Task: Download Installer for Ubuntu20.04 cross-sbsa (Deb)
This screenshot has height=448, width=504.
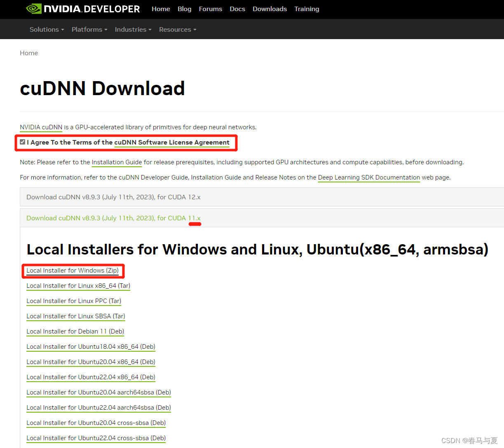Action: (x=96, y=423)
